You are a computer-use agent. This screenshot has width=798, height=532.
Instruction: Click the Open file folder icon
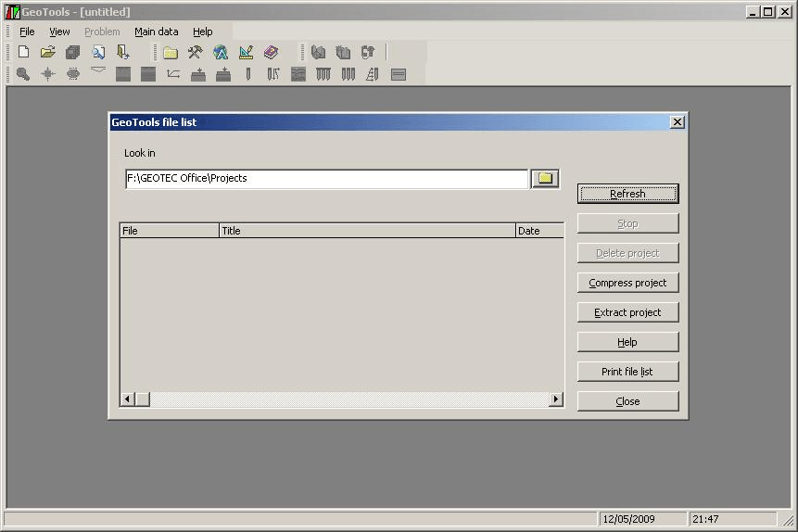[x=48, y=51]
